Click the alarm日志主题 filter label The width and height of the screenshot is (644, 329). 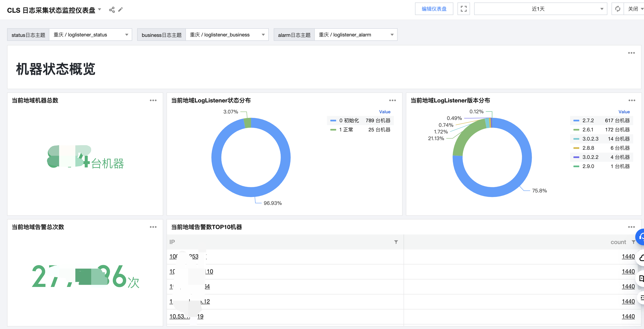click(x=294, y=35)
